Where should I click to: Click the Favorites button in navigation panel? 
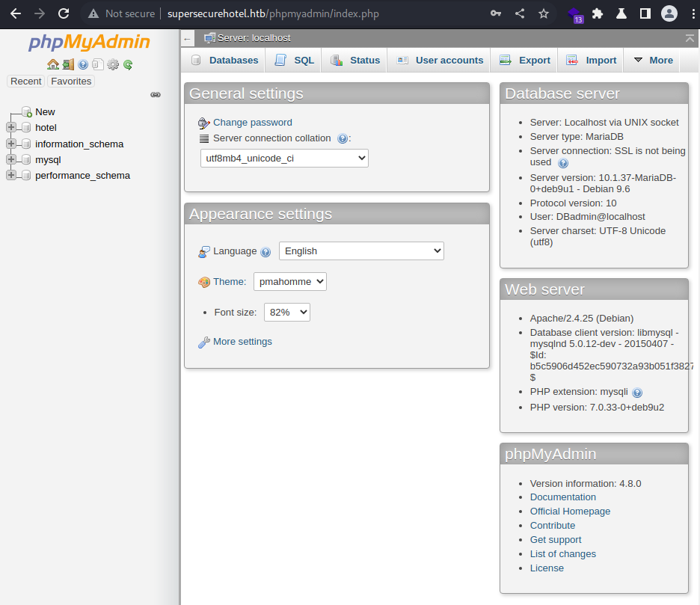pos(71,82)
